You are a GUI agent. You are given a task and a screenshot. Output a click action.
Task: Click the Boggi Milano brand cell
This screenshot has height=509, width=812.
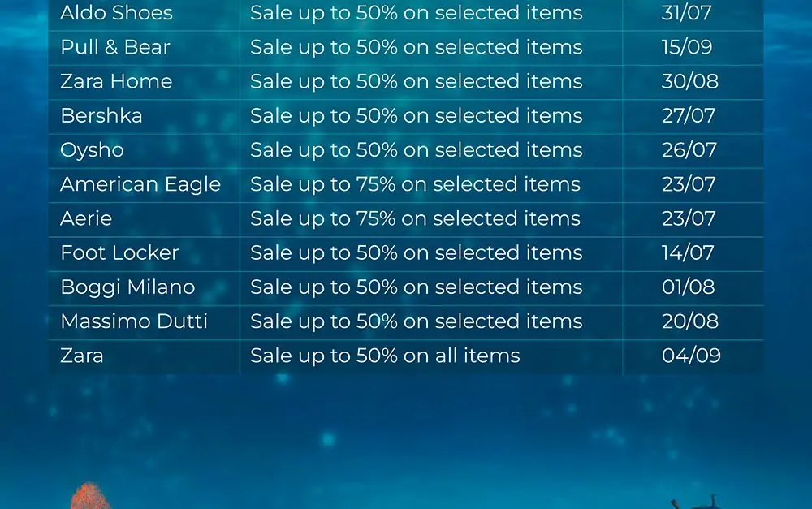tap(127, 287)
